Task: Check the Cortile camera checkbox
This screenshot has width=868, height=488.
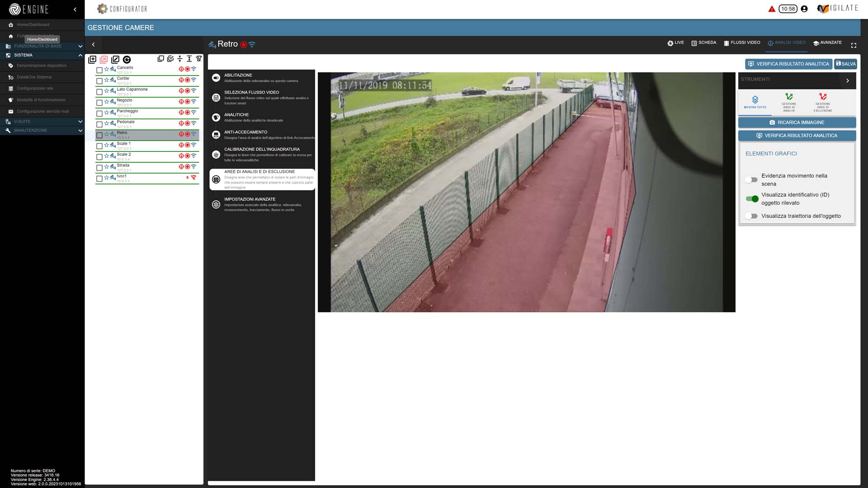Action: coord(99,81)
